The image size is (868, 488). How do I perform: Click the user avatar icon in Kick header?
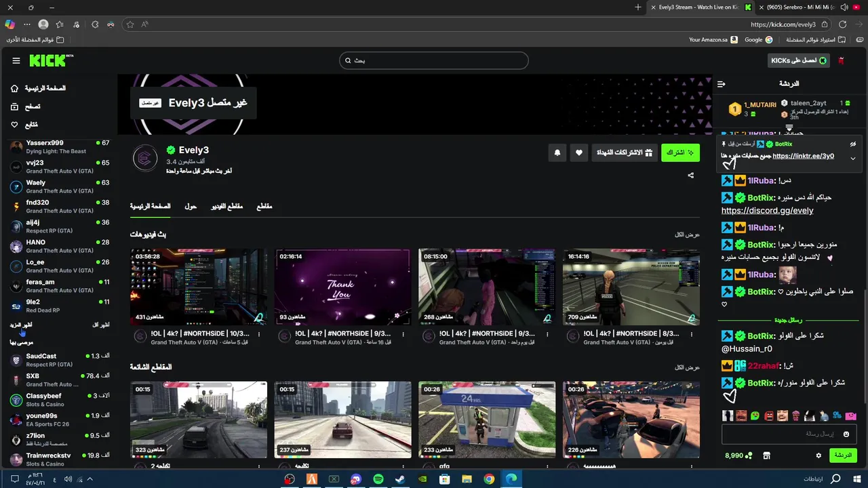click(x=841, y=61)
